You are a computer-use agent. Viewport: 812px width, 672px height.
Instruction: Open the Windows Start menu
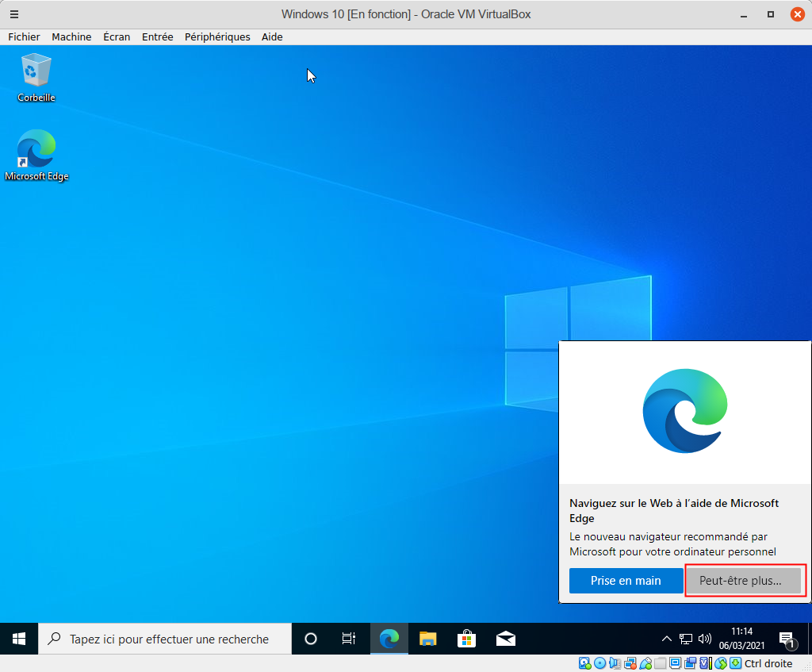[x=19, y=639]
